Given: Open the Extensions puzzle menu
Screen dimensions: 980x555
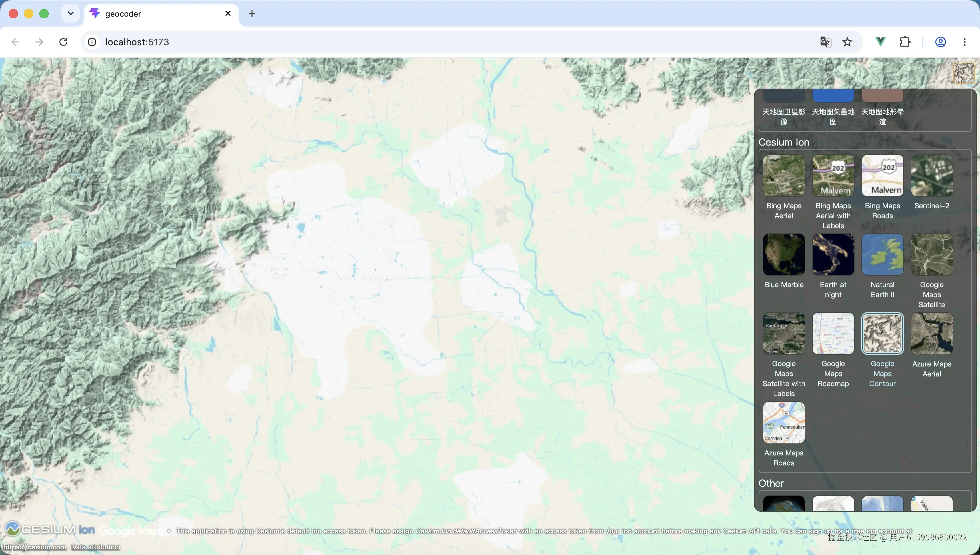Looking at the screenshot, I should [905, 42].
